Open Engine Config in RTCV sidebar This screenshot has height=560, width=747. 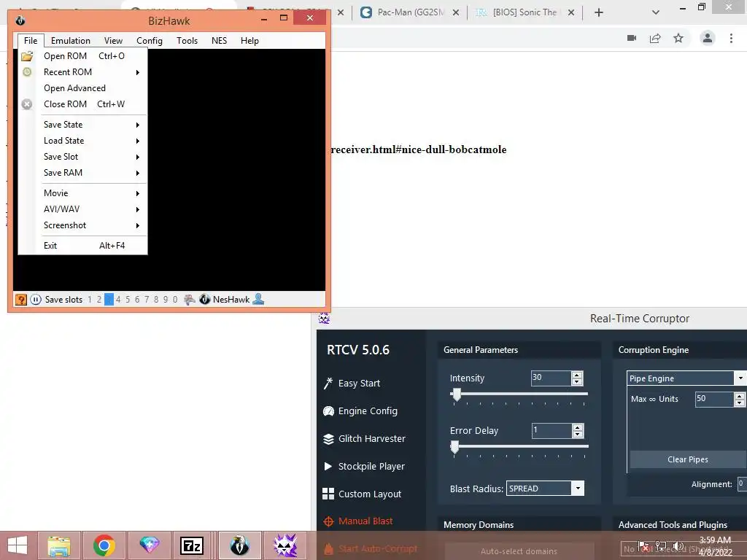point(360,411)
